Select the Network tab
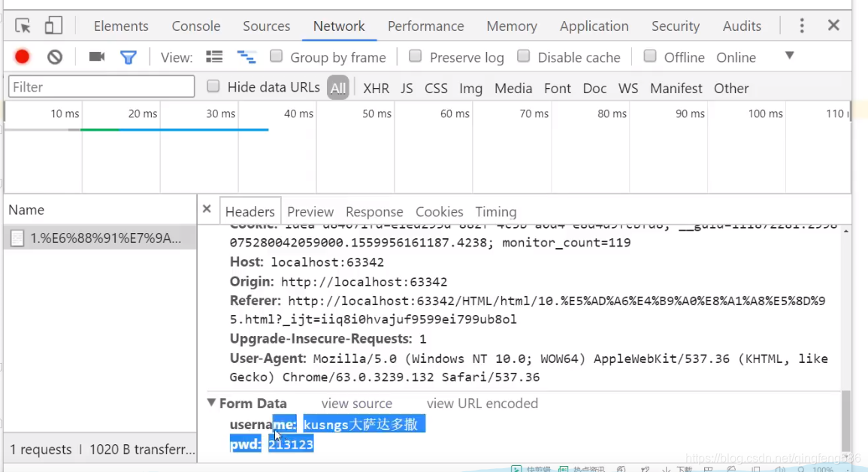868x472 pixels. pos(339,26)
